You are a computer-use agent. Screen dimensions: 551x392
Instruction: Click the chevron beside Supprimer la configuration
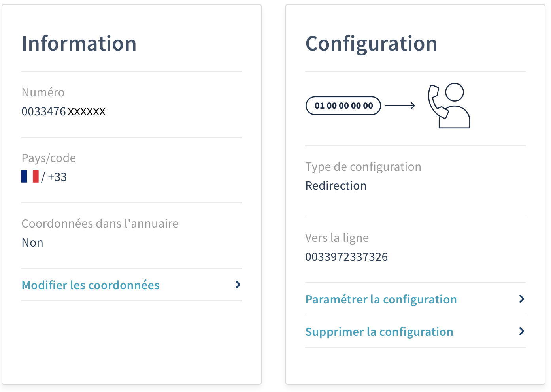(x=521, y=331)
